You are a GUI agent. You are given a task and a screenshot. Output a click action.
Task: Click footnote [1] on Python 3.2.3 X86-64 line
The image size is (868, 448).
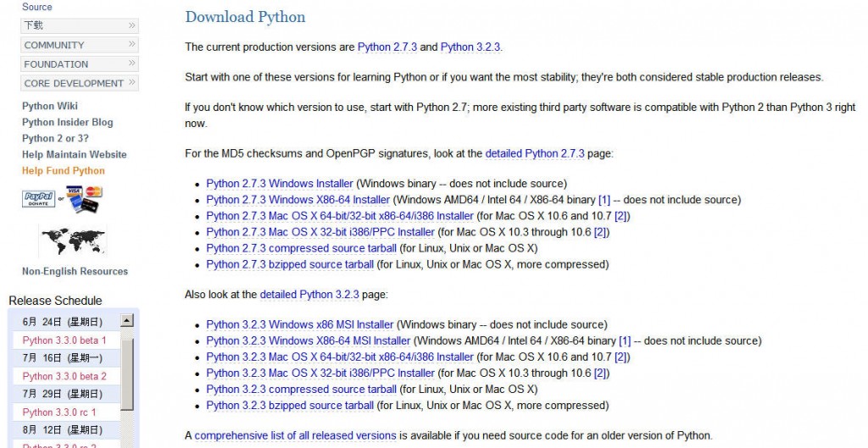click(x=625, y=340)
